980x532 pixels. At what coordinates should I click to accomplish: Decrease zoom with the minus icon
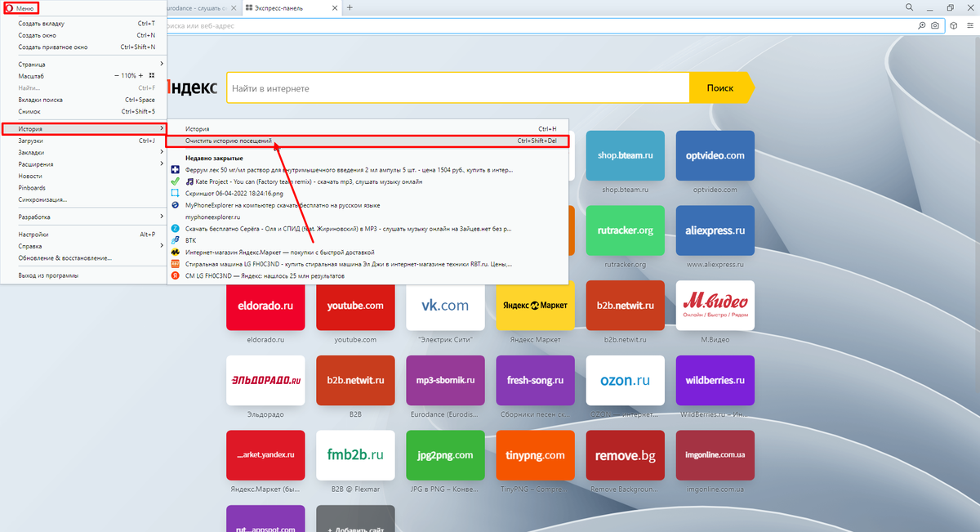click(117, 75)
